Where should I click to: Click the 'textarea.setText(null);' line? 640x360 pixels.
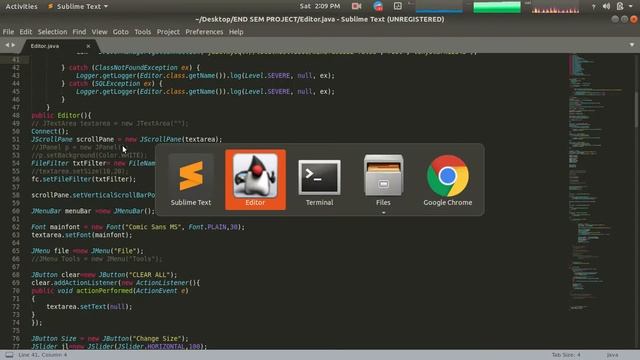coord(89,307)
